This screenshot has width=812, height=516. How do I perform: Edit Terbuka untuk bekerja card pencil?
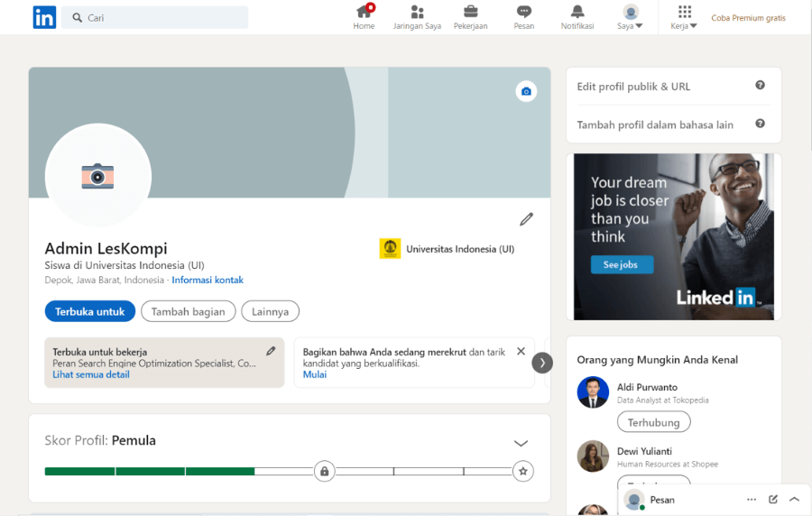tap(271, 352)
